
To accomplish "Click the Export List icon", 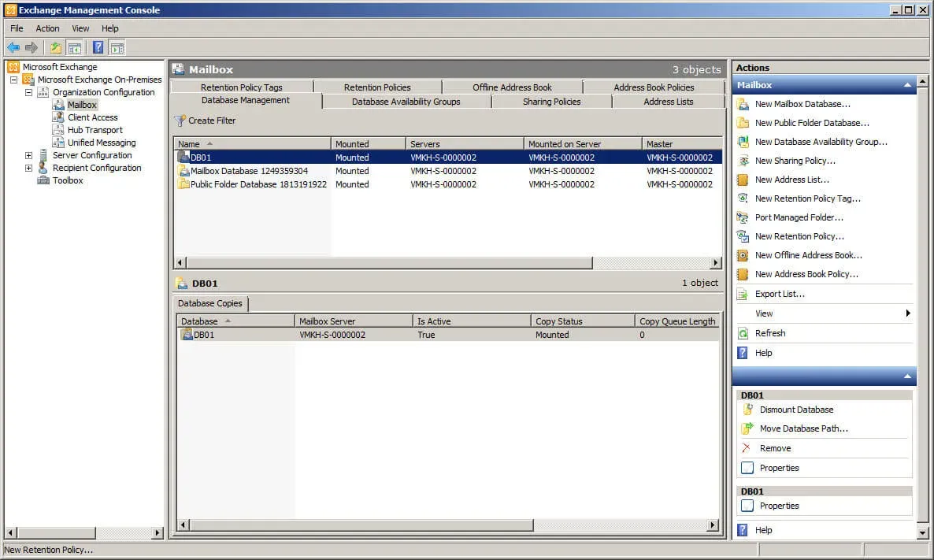I will [x=743, y=295].
